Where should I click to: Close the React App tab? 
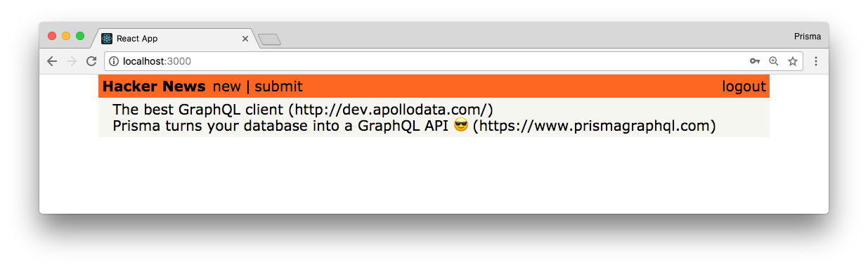(x=245, y=39)
